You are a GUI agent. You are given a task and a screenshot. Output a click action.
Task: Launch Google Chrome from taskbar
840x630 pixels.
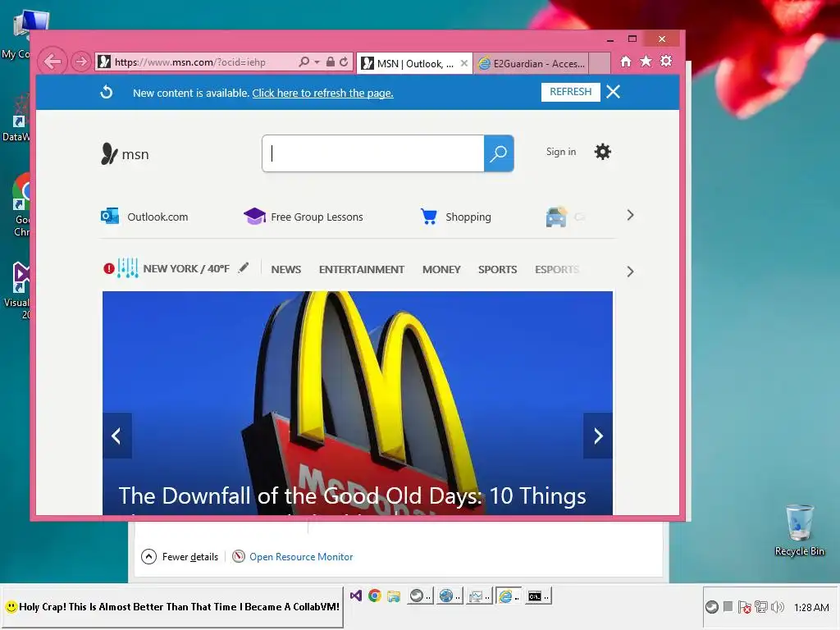point(374,596)
